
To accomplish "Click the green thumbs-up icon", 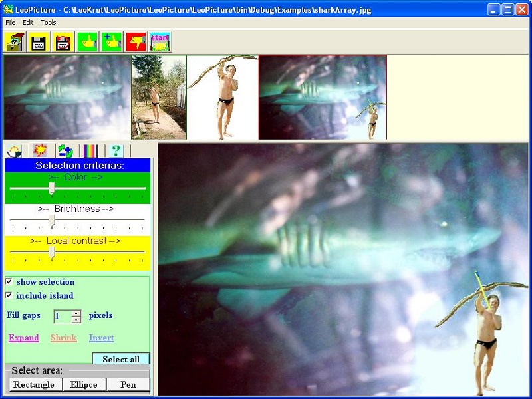I will [87, 42].
